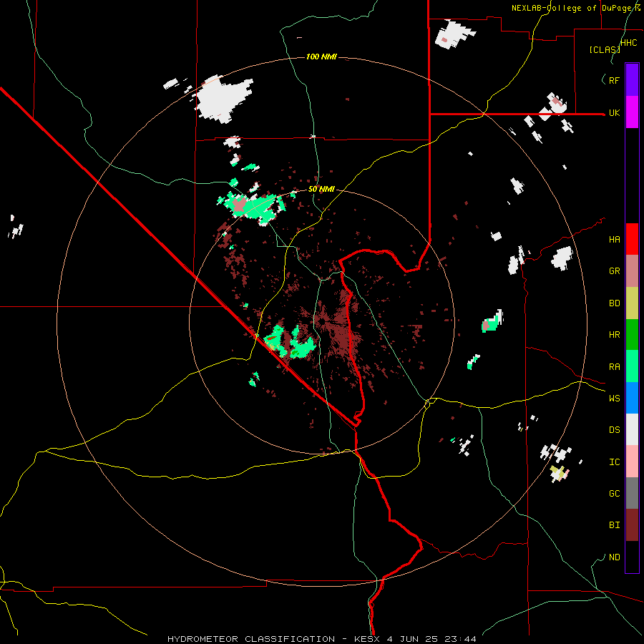Select the light pink IC legend swatch
Image resolution: width=644 pixels, height=644 pixels.
pos(632,462)
